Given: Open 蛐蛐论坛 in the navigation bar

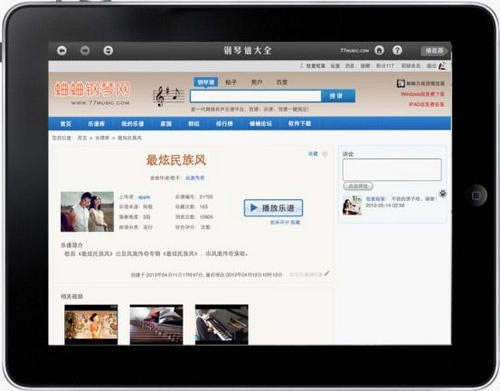Looking at the screenshot, I should [261, 124].
